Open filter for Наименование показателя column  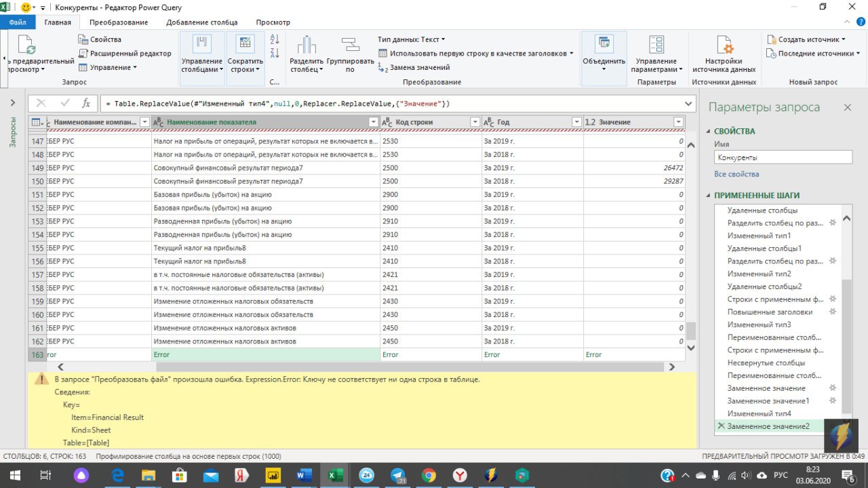pyautogui.click(x=373, y=122)
